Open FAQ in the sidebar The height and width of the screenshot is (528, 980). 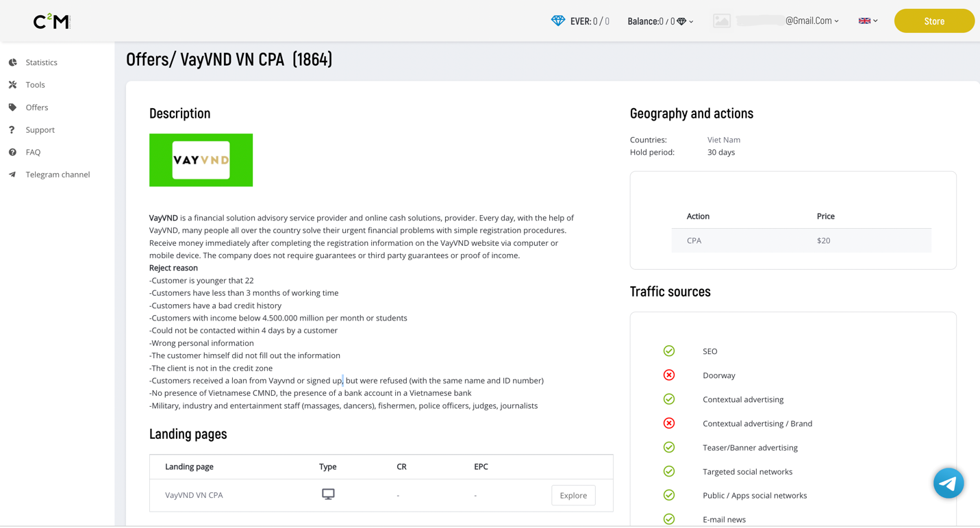33,152
